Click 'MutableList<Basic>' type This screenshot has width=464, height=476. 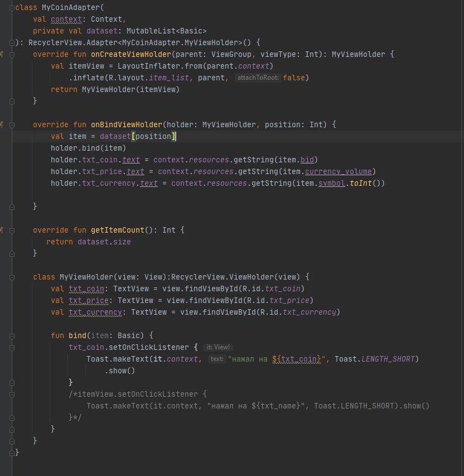(x=166, y=31)
